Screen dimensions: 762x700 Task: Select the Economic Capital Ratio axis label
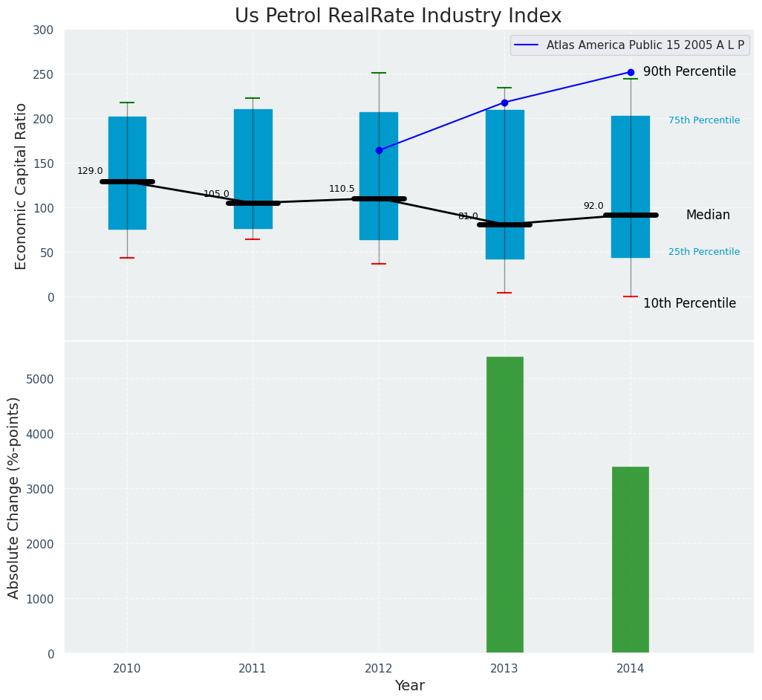coord(22,186)
